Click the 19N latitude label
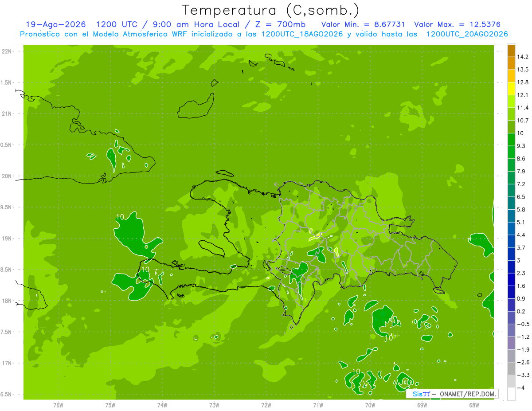This screenshot has height=411, width=532. [7, 239]
